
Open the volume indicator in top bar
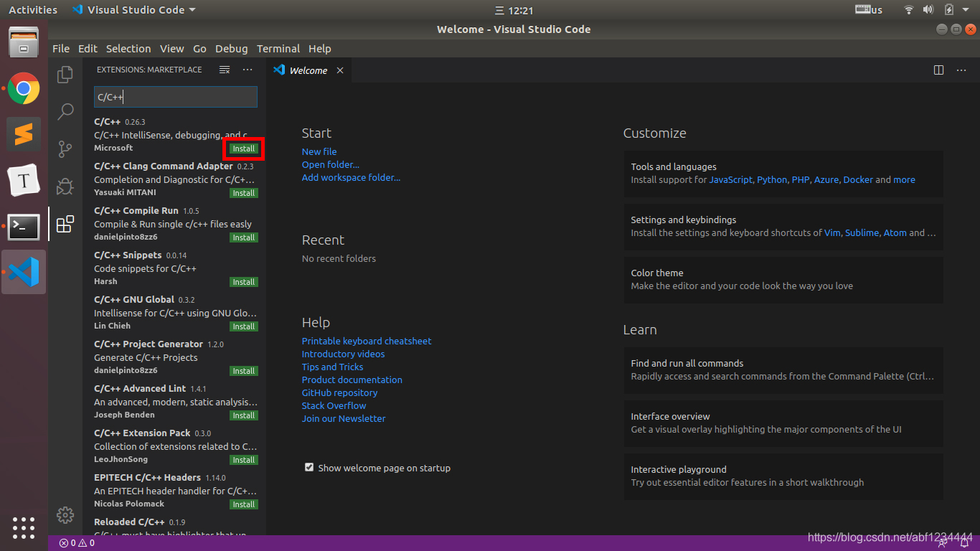coord(928,10)
